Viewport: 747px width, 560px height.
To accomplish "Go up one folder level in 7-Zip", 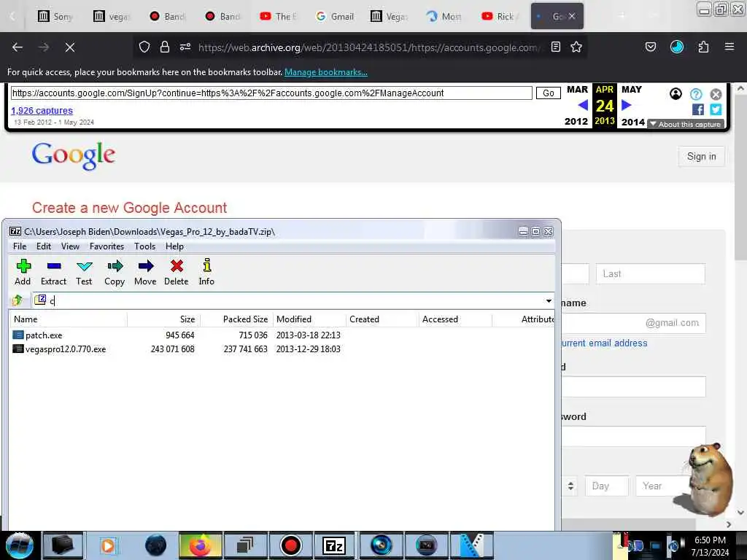I will point(18,300).
